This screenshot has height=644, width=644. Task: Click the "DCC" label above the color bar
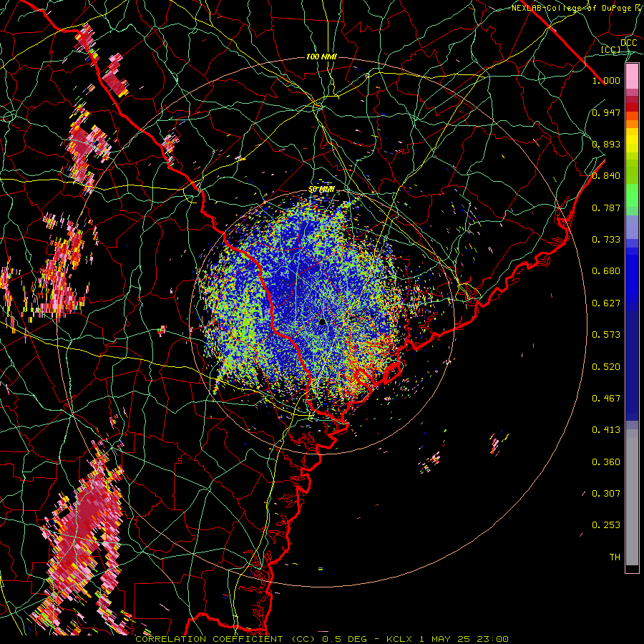click(629, 43)
